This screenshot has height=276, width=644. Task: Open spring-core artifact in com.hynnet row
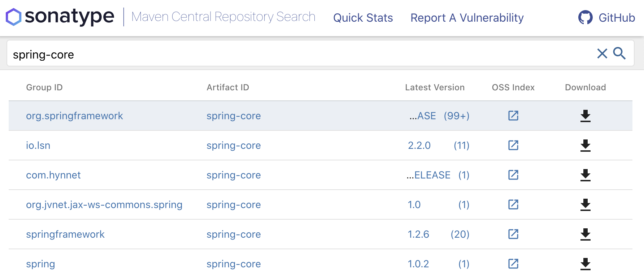pos(234,175)
